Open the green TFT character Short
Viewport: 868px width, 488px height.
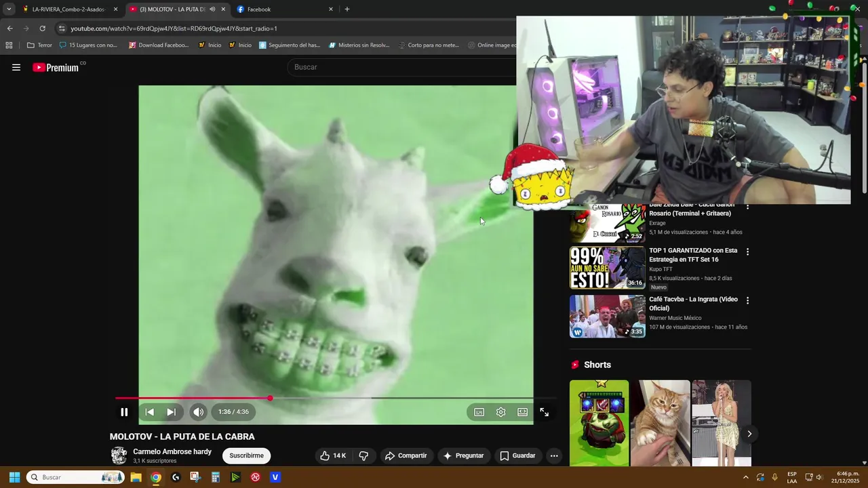coord(599,423)
